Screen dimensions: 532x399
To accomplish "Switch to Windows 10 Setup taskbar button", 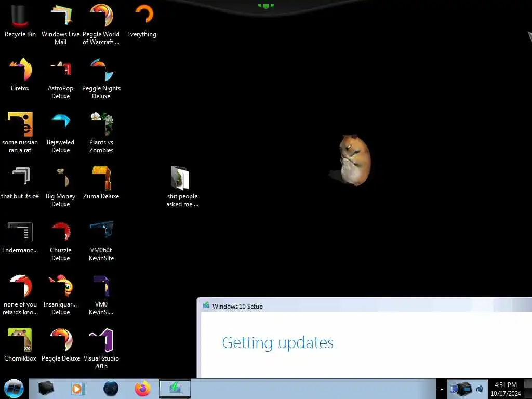I will tap(175, 389).
